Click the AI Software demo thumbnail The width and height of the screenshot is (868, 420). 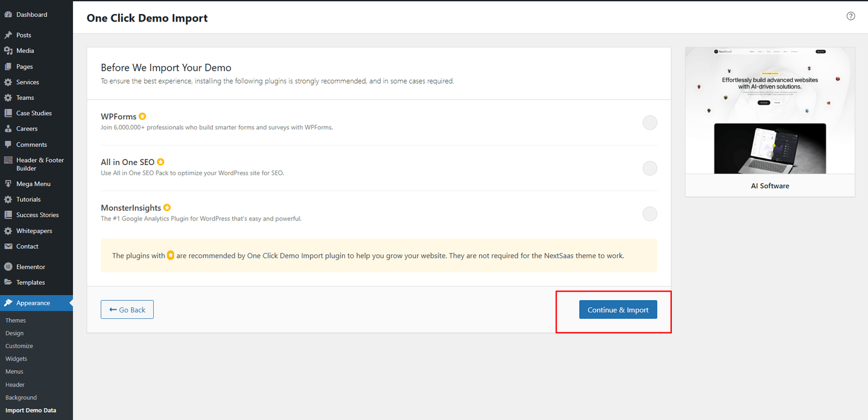coord(770,111)
